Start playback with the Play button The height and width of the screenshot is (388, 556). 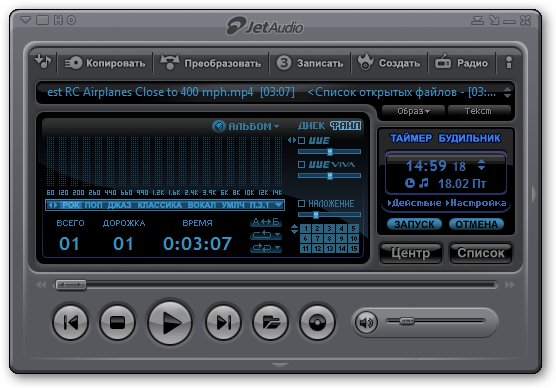click(x=170, y=322)
